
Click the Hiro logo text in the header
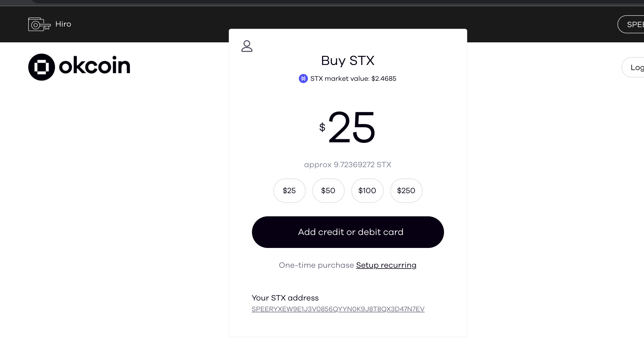click(63, 24)
